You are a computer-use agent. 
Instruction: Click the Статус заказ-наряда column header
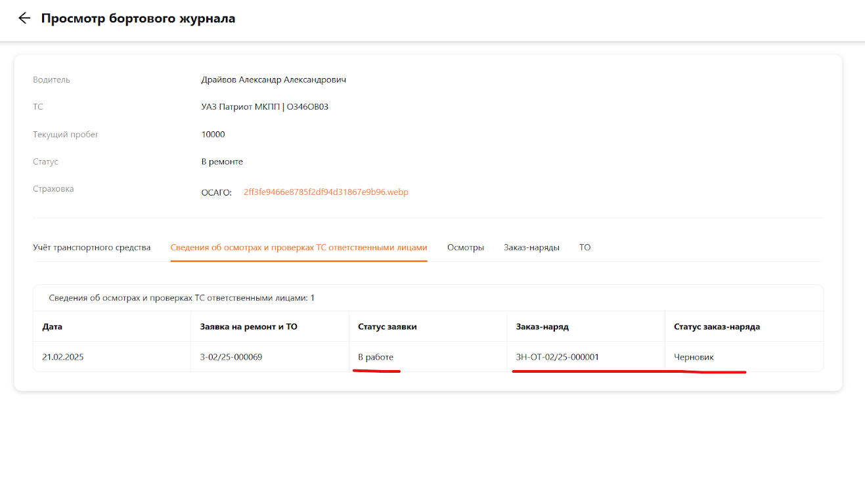point(717,326)
